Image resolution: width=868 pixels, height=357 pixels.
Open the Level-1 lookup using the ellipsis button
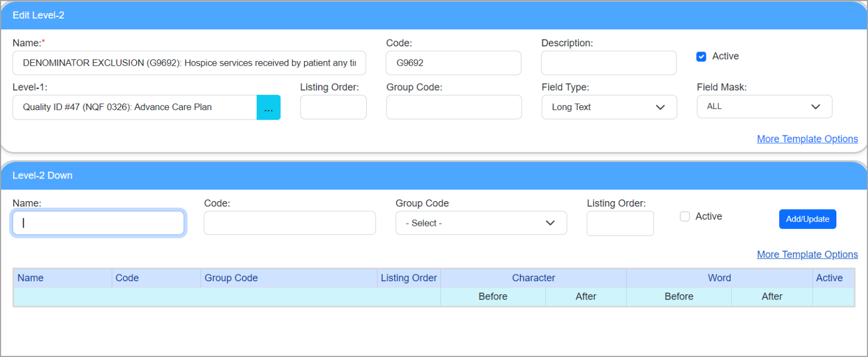click(268, 107)
